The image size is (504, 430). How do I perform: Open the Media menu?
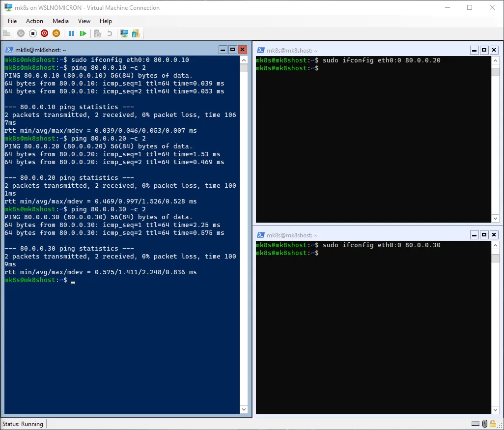pos(60,21)
